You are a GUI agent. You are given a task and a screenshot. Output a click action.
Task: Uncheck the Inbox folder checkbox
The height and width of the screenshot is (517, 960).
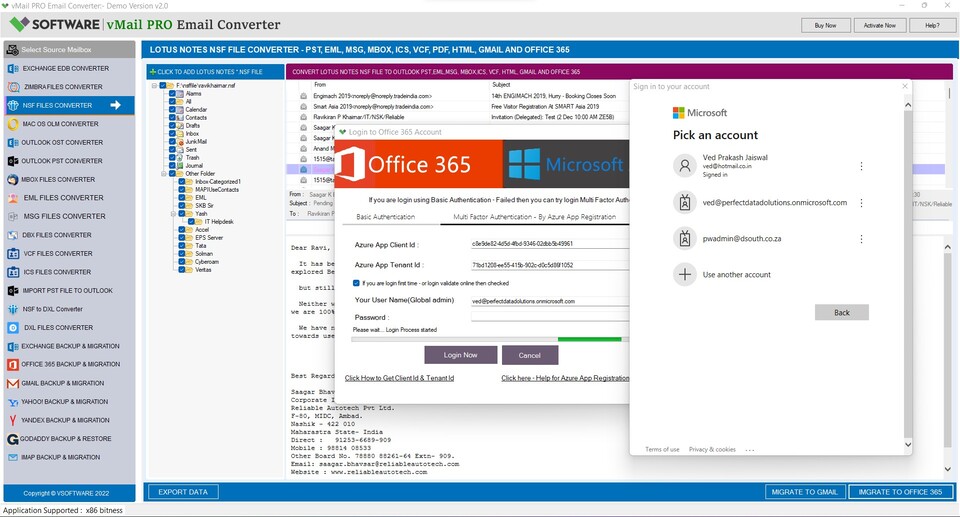coord(173,134)
